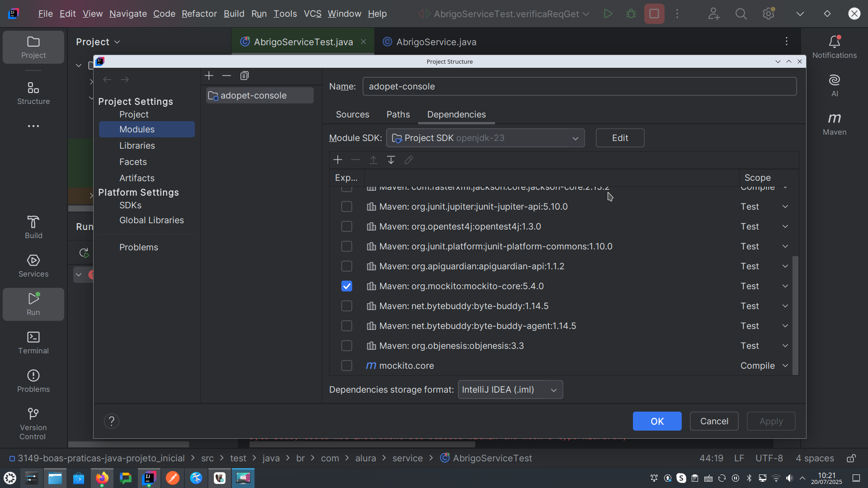This screenshot has width=868, height=488.
Task: Open Code With Me user icon
Action: 714,14
